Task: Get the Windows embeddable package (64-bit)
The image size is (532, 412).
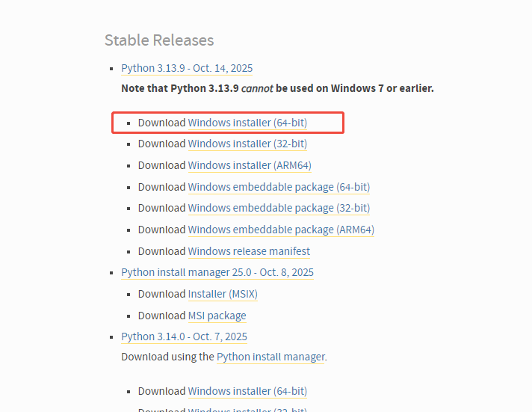Action: click(x=279, y=187)
